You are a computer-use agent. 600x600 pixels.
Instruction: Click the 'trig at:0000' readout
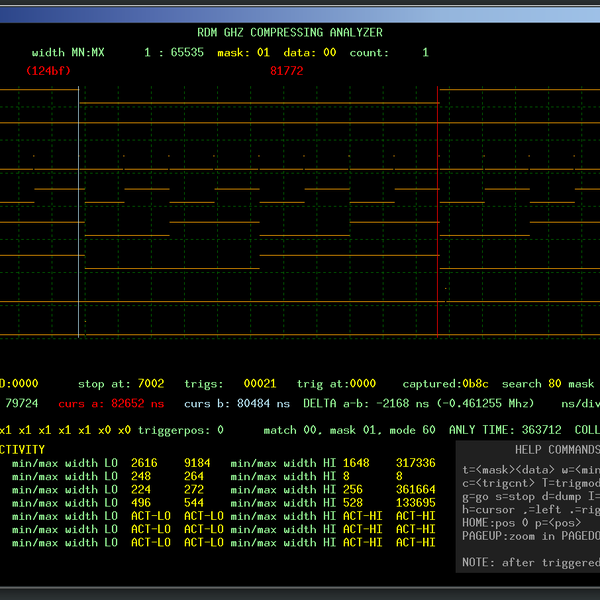(336, 383)
